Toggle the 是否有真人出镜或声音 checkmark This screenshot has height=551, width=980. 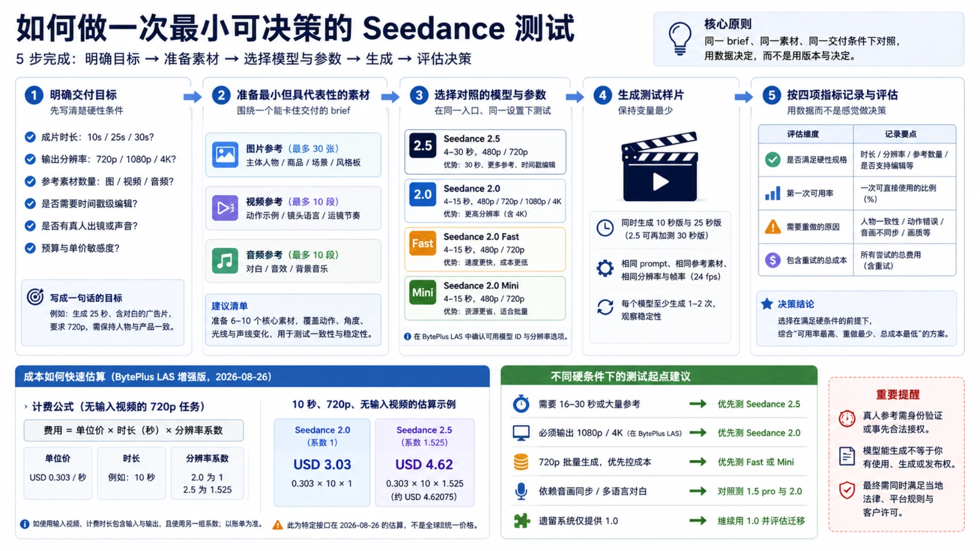pos(30,226)
